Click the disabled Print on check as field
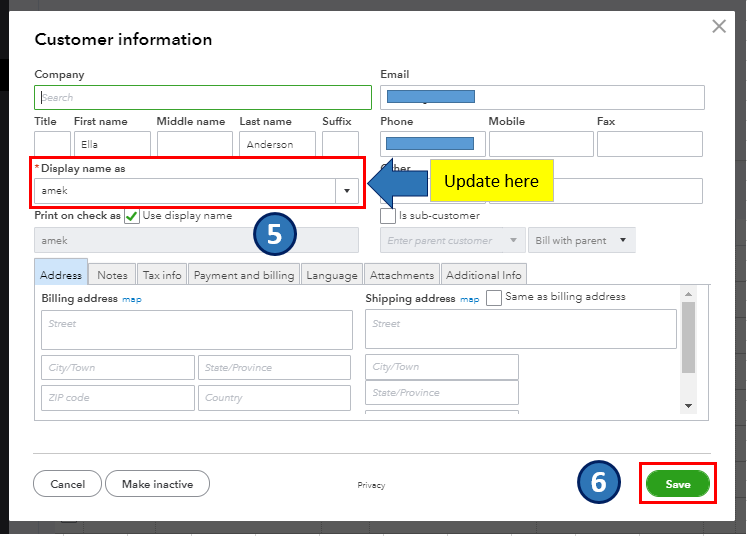The image size is (747, 536). [196, 240]
